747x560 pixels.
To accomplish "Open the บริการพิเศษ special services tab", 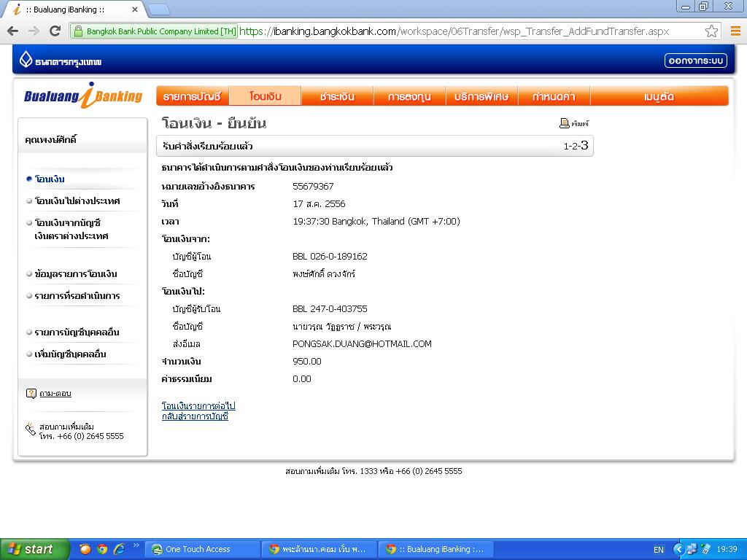I will (x=481, y=96).
